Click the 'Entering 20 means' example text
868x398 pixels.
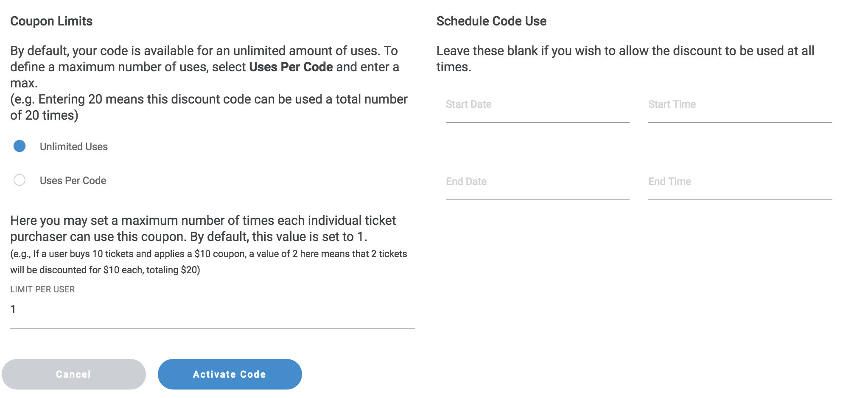point(209,107)
